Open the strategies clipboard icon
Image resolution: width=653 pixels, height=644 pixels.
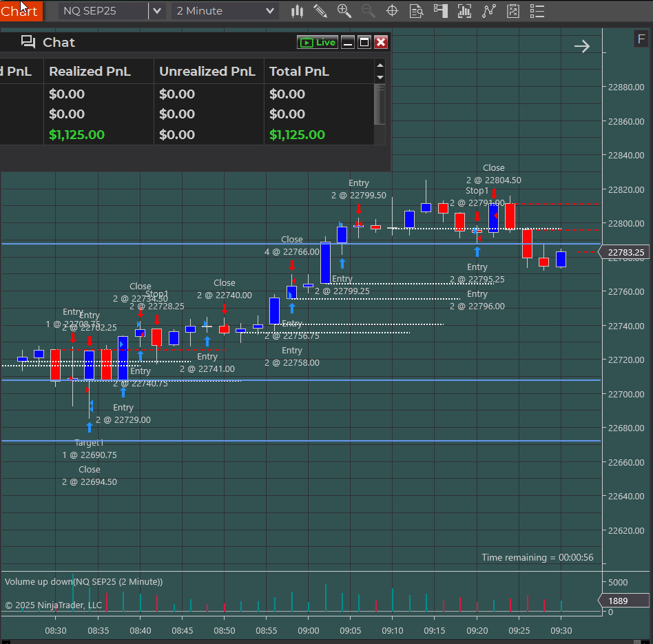[x=512, y=11]
